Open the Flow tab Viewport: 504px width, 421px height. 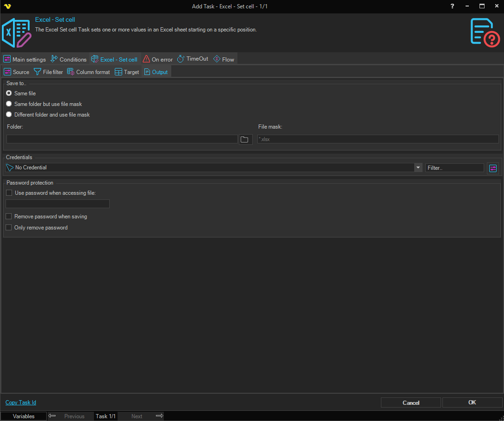click(224, 59)
